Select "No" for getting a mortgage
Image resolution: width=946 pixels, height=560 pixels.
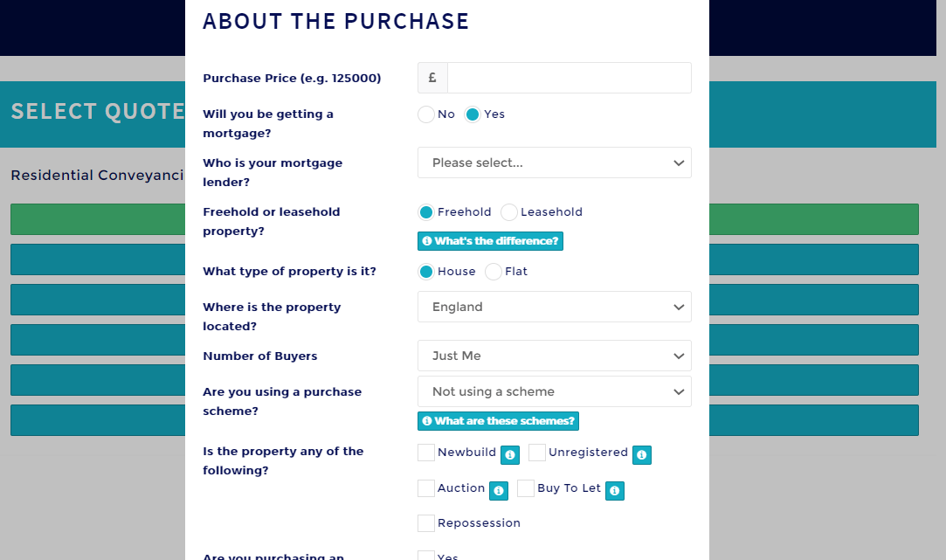click(425, 114)
